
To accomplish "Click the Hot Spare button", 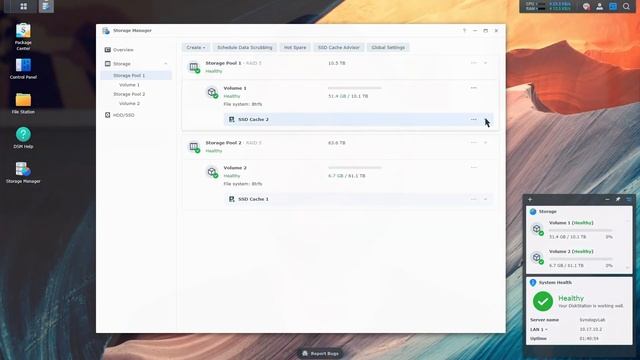I will (295, 47).
